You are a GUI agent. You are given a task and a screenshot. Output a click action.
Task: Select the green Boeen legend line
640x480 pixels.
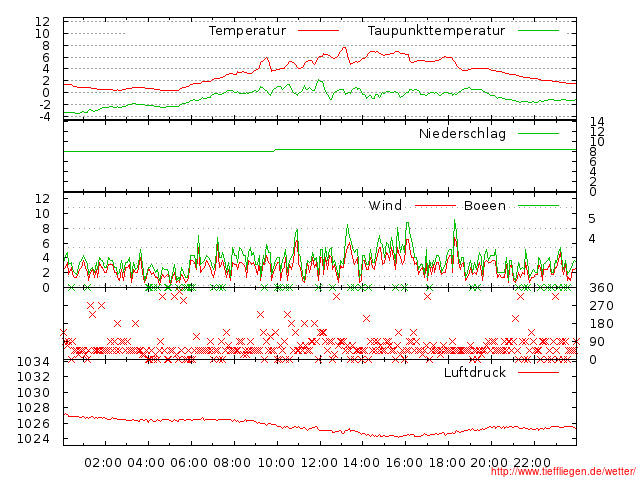point(538,205)
